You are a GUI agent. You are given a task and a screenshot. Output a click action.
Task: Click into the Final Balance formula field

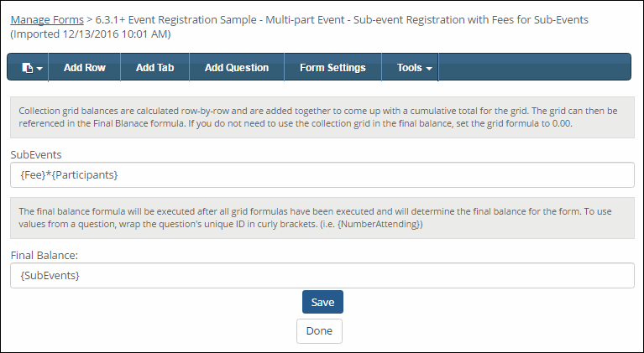pos(322,276)
